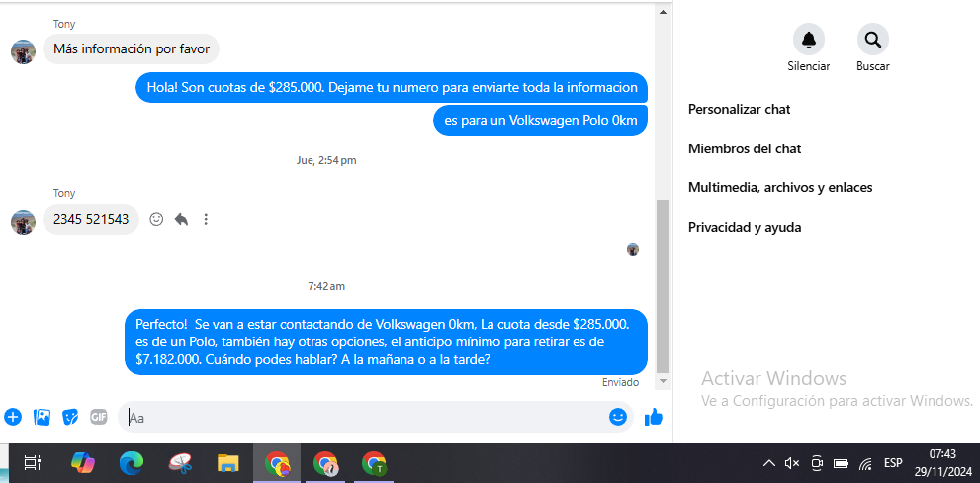Click the Jue, 2:54 pm timestamp
Screen dimensions: 980x483
326,160
